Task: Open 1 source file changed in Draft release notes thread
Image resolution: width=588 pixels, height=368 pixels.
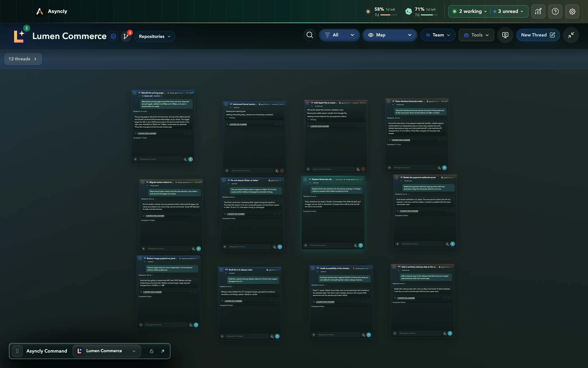Action: click(233, 301)
